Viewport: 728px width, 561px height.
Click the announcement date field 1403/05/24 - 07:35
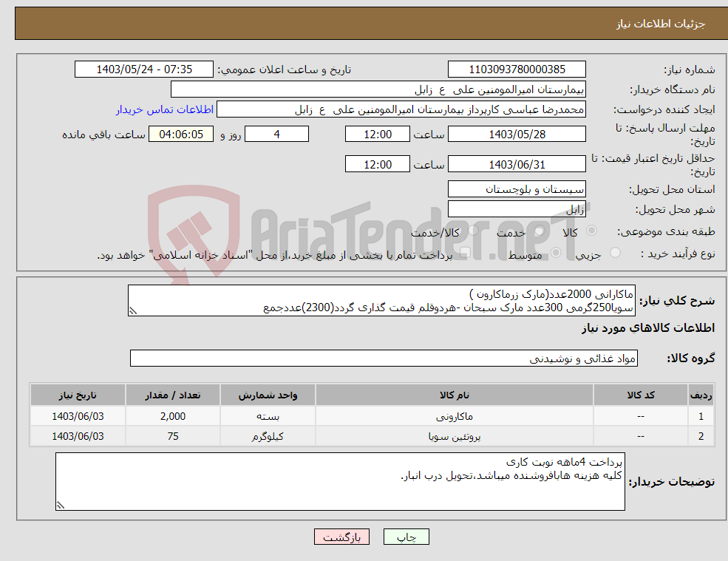(x=144, y=69)
